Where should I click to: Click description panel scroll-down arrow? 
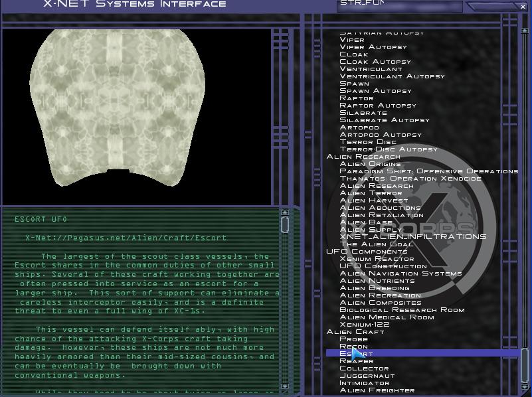285,386
